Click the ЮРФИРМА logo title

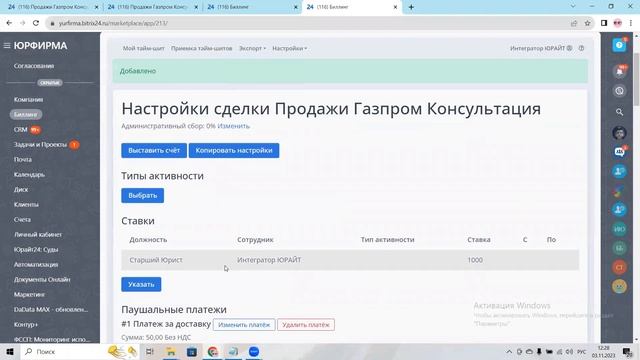point(40,46)
